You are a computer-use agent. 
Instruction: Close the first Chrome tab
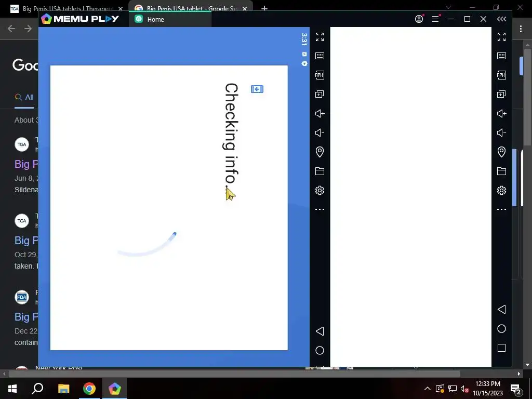pyautogui.click(x=121, y=9)
